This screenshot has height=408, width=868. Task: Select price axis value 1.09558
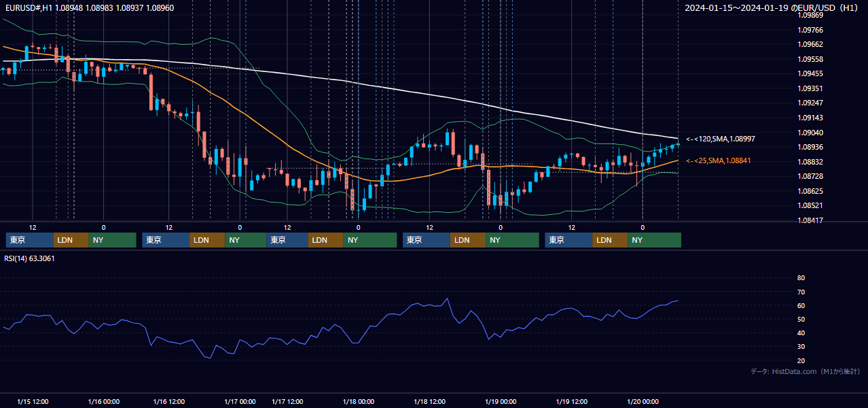click(x=810, y=59)
